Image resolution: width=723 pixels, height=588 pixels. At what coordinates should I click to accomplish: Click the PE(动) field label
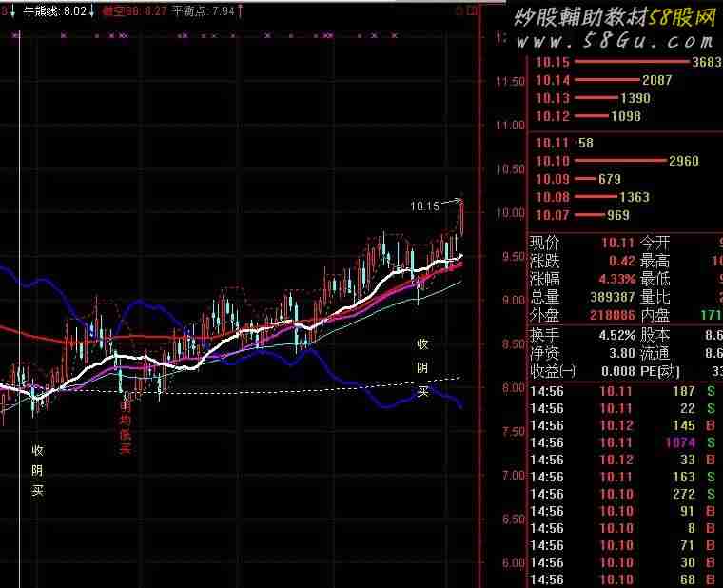click(662, 369)
